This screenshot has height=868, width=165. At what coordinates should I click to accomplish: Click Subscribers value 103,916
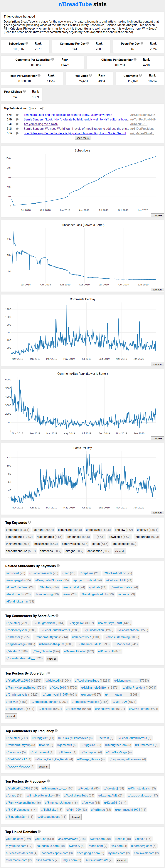coord(18,49)
